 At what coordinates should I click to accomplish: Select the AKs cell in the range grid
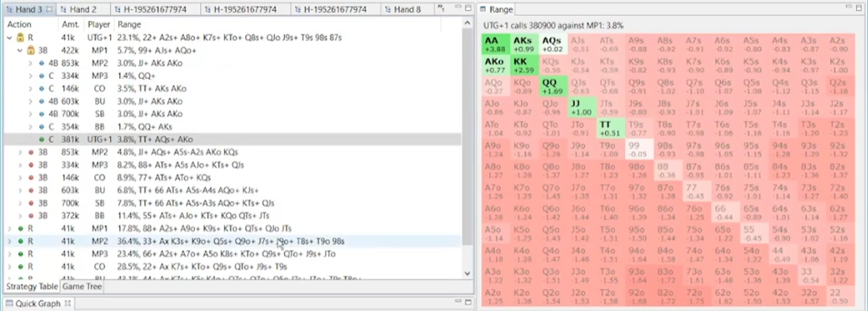point(524,45)
